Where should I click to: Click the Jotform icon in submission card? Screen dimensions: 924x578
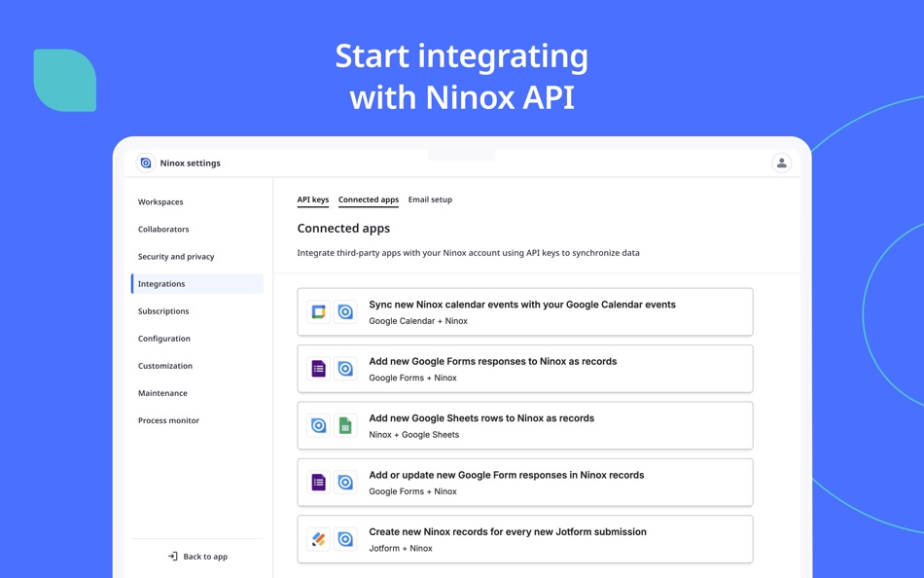point(319,539)
